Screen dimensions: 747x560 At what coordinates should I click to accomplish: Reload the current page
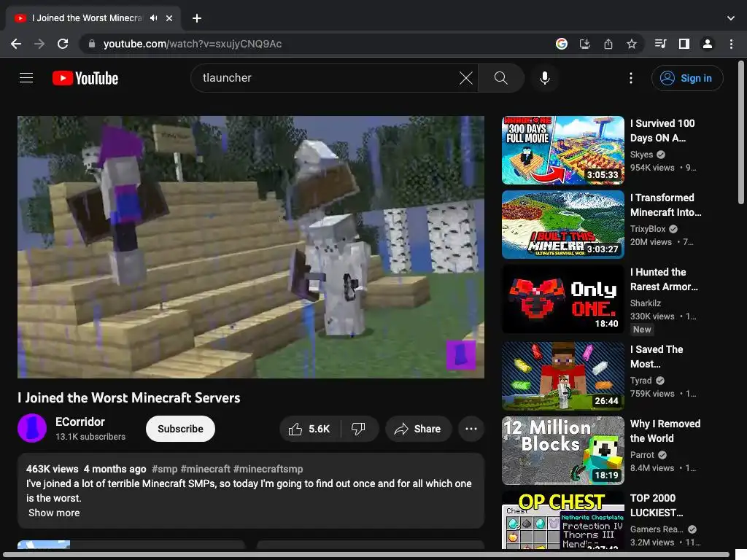(x=63, y=44)
